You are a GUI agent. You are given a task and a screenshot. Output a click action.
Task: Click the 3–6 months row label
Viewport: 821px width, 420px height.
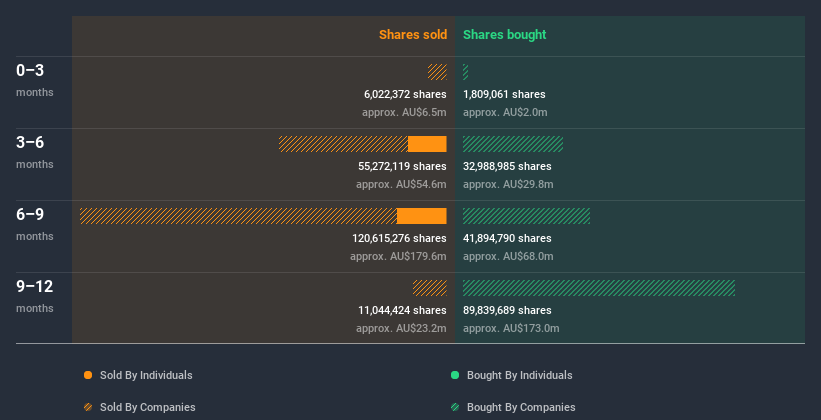coord(35,152)
